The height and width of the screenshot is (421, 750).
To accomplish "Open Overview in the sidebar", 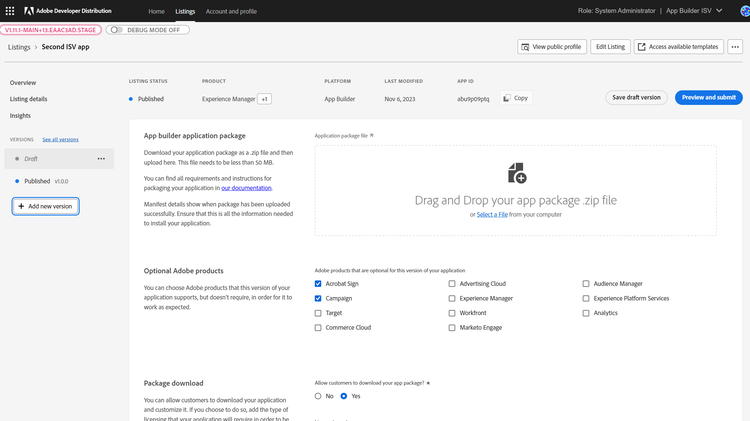I will 23,83.
